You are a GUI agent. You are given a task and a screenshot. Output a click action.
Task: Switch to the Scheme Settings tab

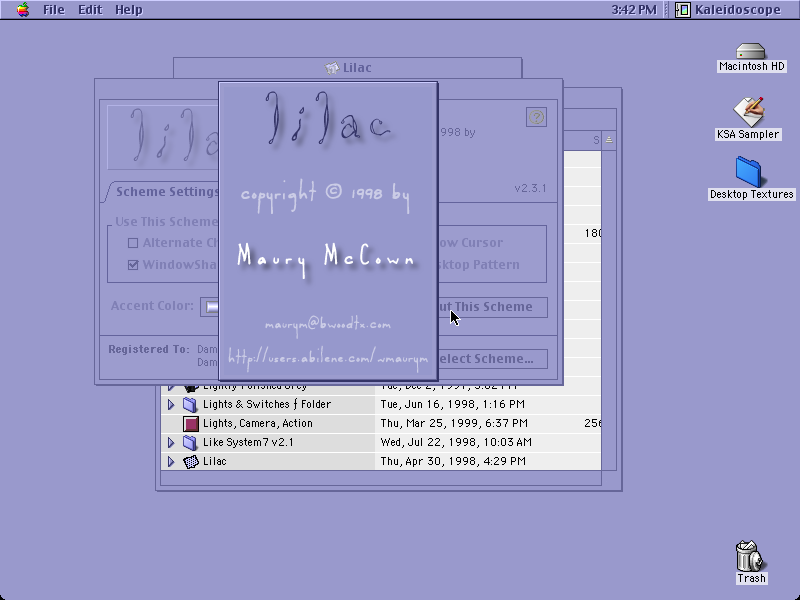click(166, 192)
